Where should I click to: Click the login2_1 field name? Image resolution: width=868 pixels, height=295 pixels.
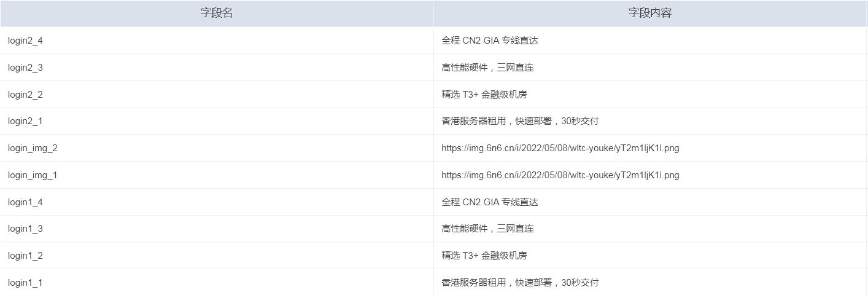point(25,121)
